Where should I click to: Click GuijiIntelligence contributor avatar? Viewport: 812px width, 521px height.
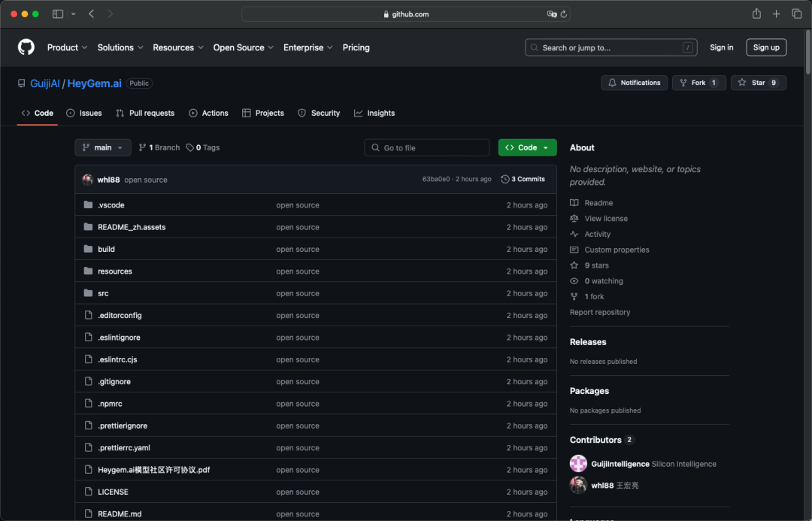578,464
